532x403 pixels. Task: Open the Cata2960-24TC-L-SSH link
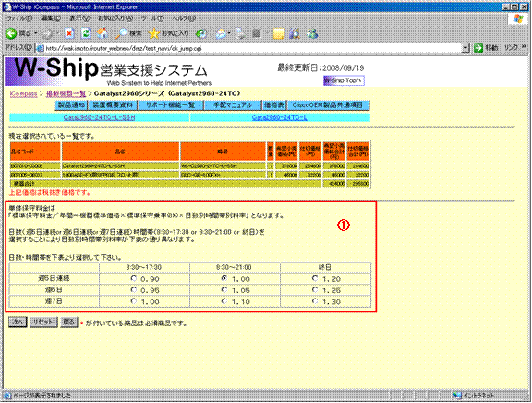click(x=99, y=117)
